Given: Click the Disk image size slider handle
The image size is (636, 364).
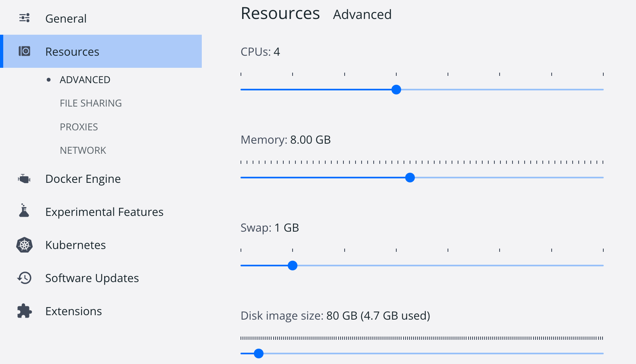Looking at the screenshot, I should 259,354.
